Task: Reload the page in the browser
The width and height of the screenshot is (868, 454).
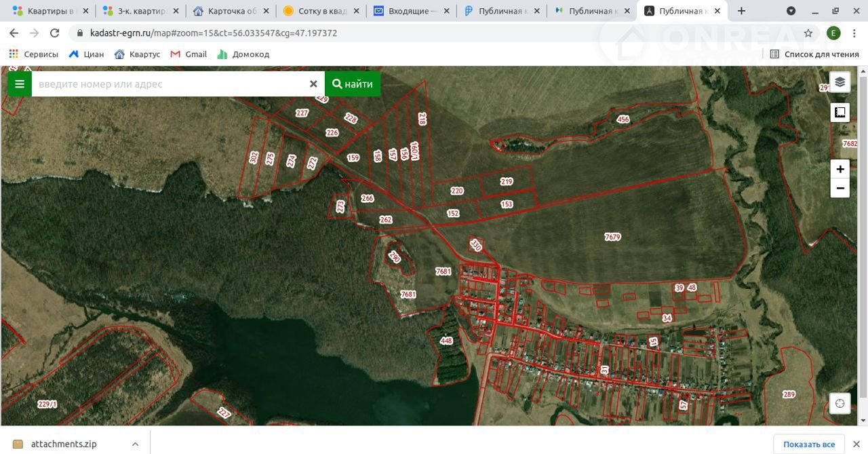Action: coord(55,33)
